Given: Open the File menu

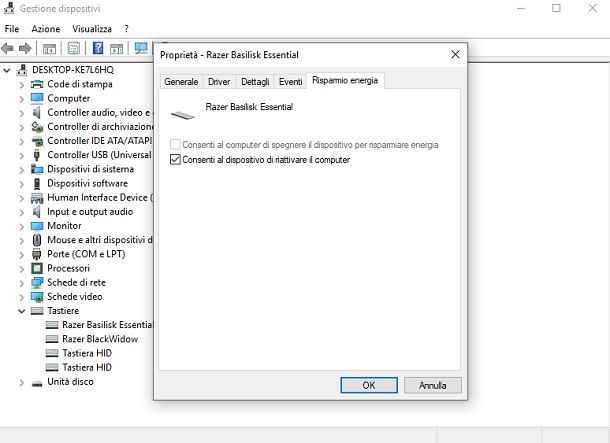Looking at the screenshot, I should click(x=12, y=29).
